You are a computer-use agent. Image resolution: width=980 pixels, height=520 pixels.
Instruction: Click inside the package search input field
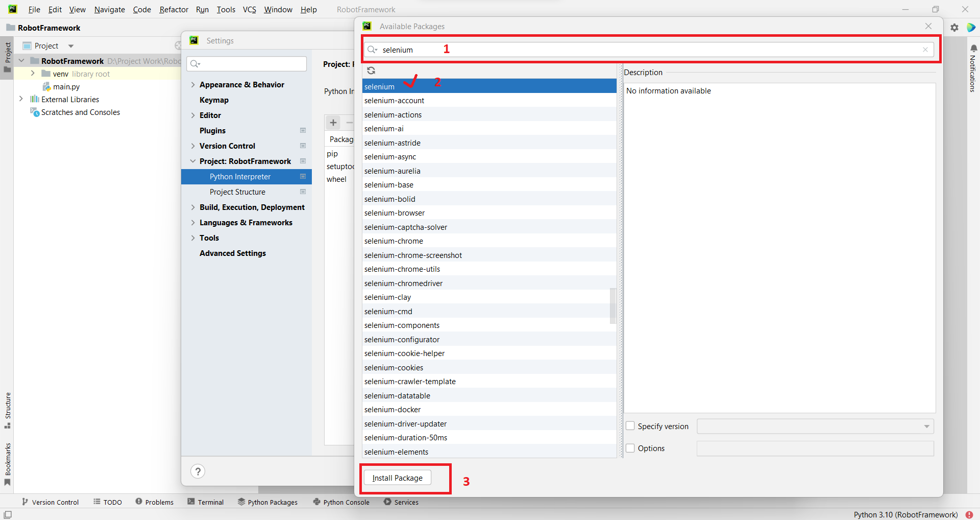(x=561, y=50)
